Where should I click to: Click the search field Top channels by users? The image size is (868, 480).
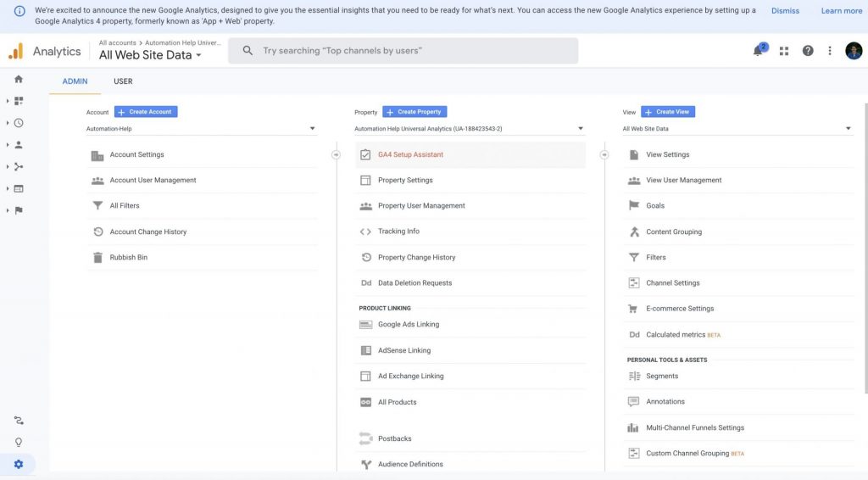point(403,51)
